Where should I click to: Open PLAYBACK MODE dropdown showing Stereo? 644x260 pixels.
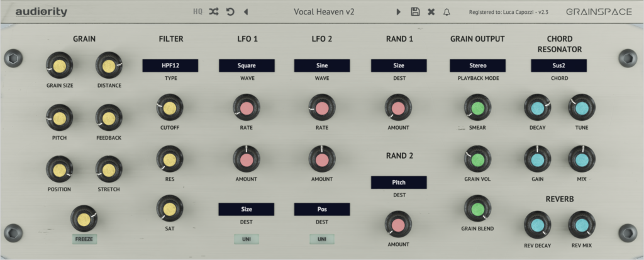click(x=478, y=65)
